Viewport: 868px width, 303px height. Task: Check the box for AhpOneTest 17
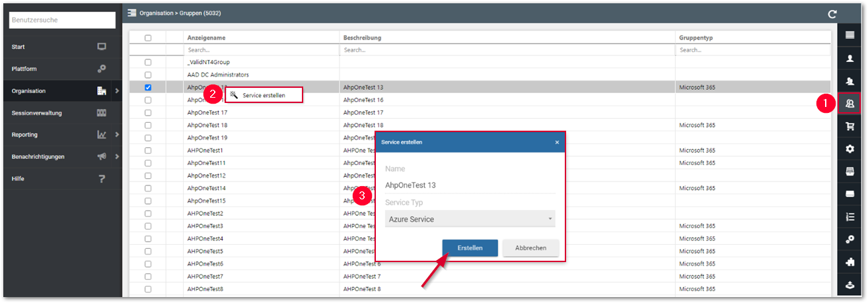click(148, 112)
